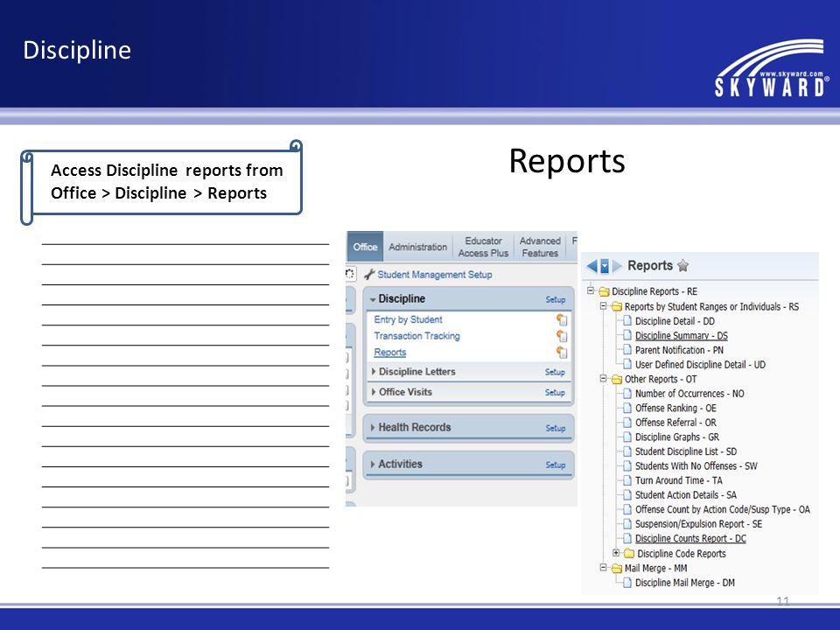The width and height of the screenshot is (840, 630).
Task: Open the history dropdown in Reports header
Action: (x=605, y=266)
